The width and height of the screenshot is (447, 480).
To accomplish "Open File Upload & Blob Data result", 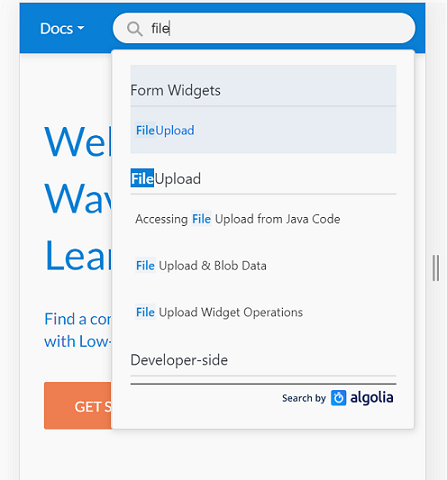I will tap(201, 266).
